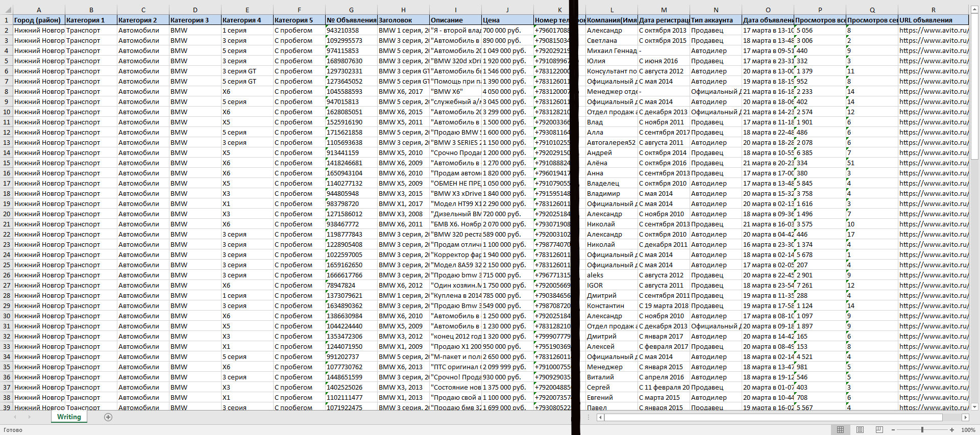980x435 pixels.
Task: Select column A header
Action: pyautogui.click(x=39, y=10)
